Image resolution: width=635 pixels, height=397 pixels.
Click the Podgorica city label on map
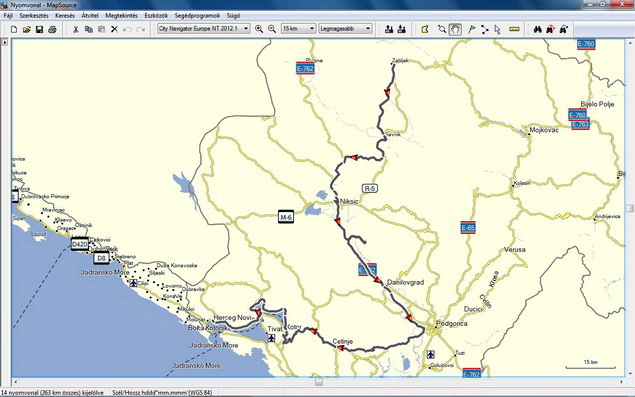coord(452,324)
